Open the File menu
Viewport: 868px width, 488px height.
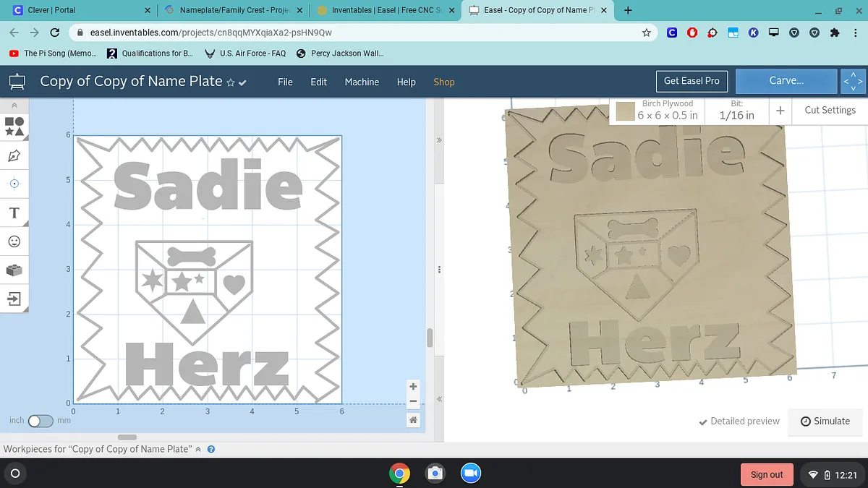point(285,82)
